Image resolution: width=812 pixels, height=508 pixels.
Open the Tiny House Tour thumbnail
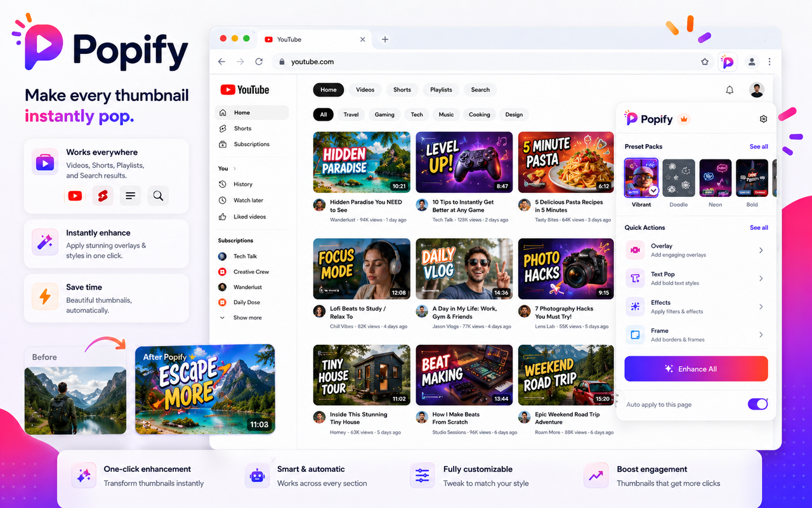362,375
